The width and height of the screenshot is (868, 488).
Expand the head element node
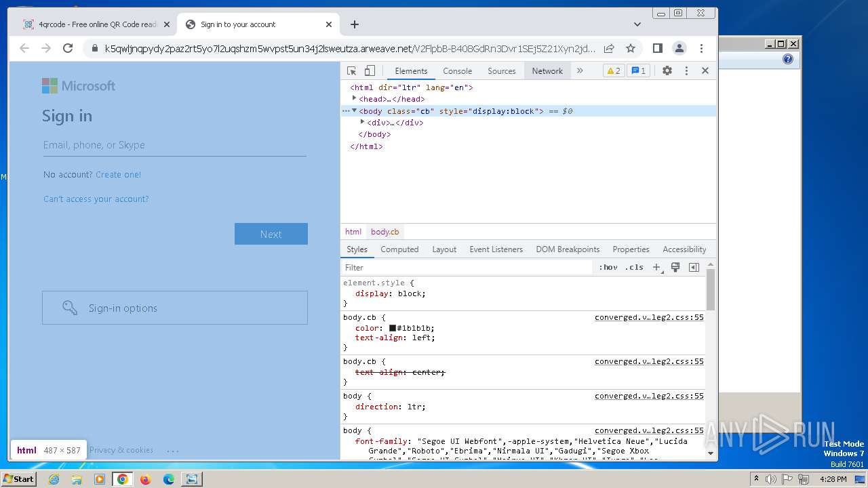(x=354, y=98)
